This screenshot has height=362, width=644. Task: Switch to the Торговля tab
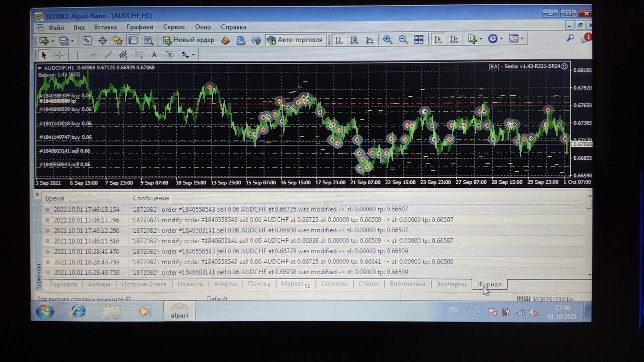pyautogui.click(x=63, y=284)
